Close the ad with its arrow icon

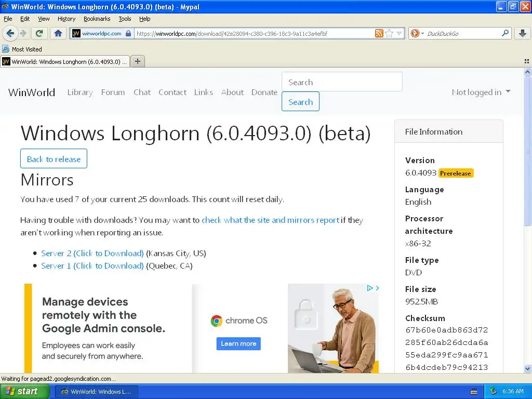377,288
